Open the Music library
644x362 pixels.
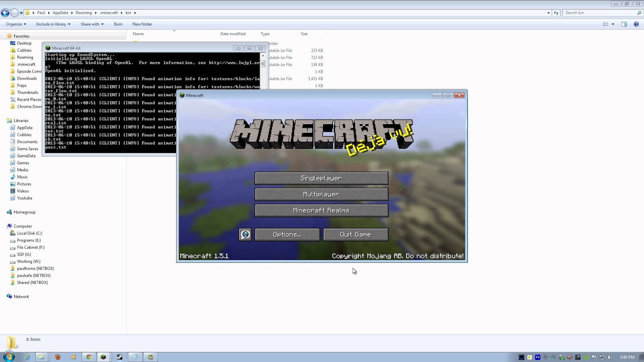tap(22, 177)
